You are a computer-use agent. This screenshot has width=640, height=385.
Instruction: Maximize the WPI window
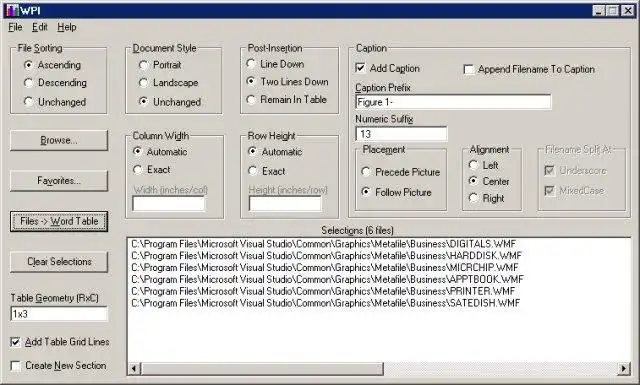click(613, 11)
